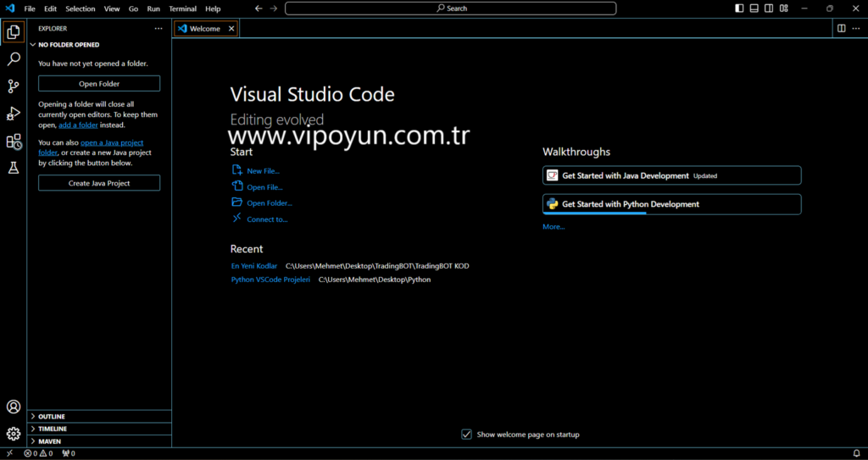Open the Edit menu

(50, 8)
